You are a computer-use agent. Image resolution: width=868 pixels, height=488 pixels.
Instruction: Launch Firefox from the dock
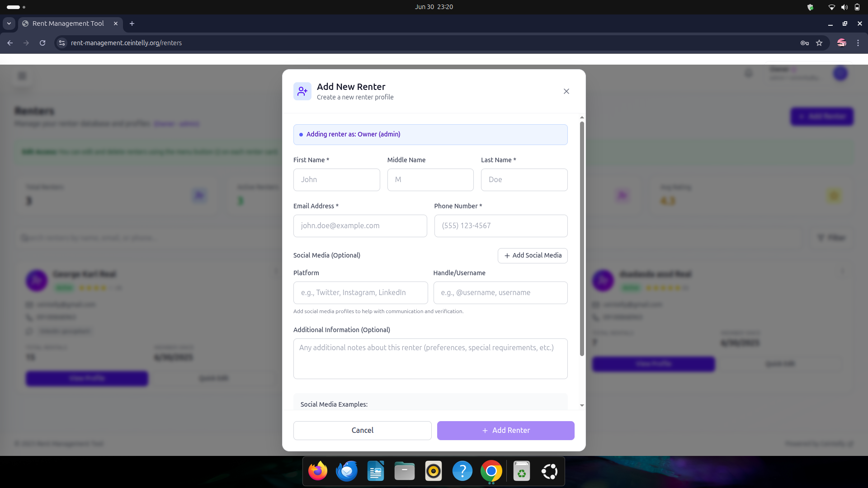318,471
